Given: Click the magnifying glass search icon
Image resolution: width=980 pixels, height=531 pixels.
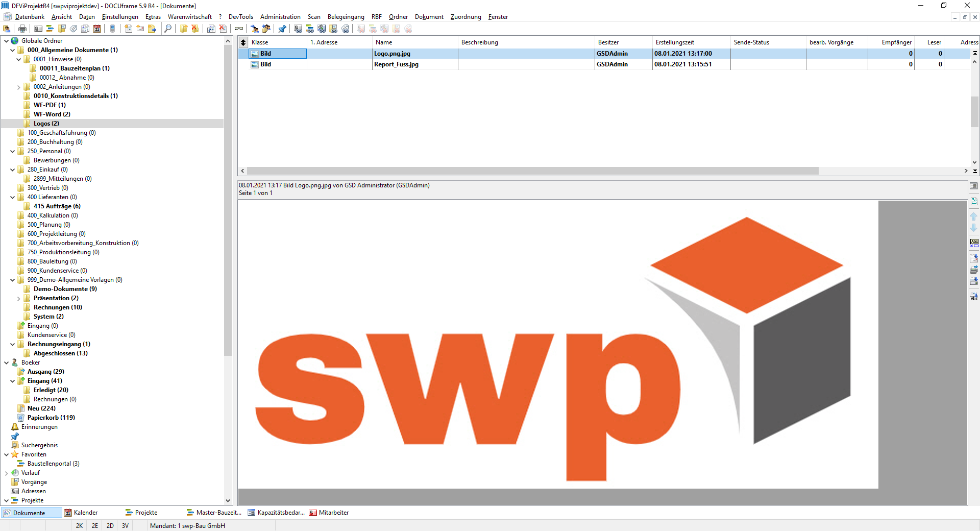Looking at the screenshot, I should [x=168, y=29].
